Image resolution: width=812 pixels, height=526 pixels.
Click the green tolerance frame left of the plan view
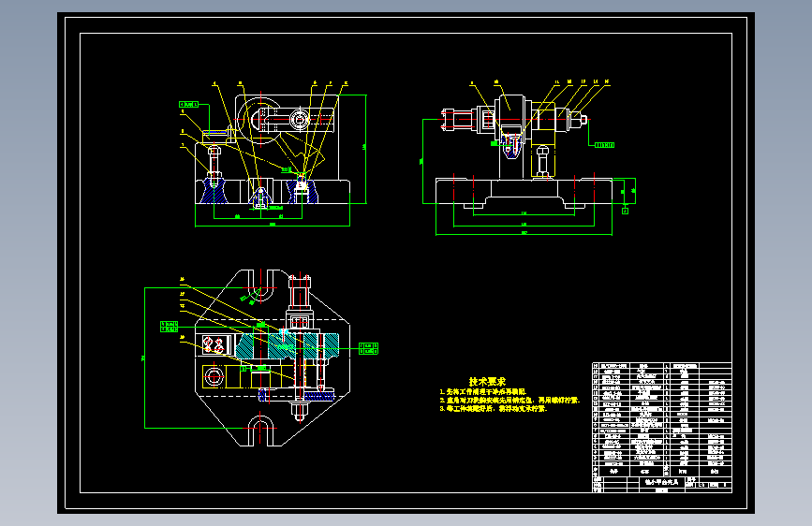(169, 327)
